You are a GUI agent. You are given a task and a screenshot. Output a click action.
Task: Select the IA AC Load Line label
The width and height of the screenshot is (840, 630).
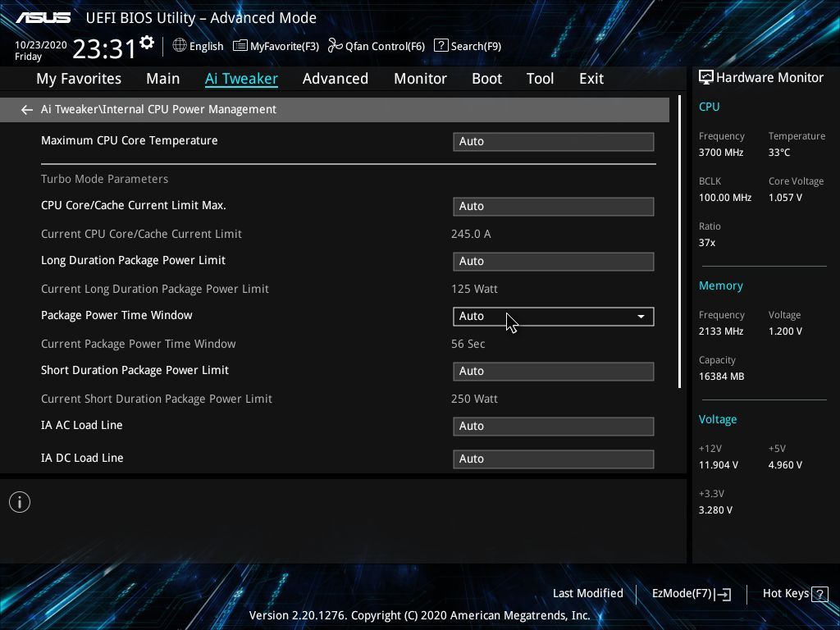pos(81,425)
